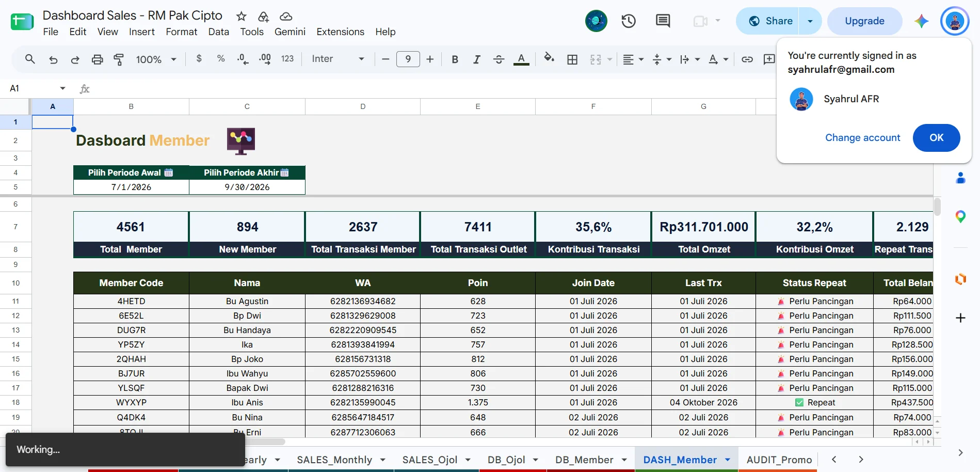Open comments panel
This screenshot has width=980, height=472.
(663, 21)
